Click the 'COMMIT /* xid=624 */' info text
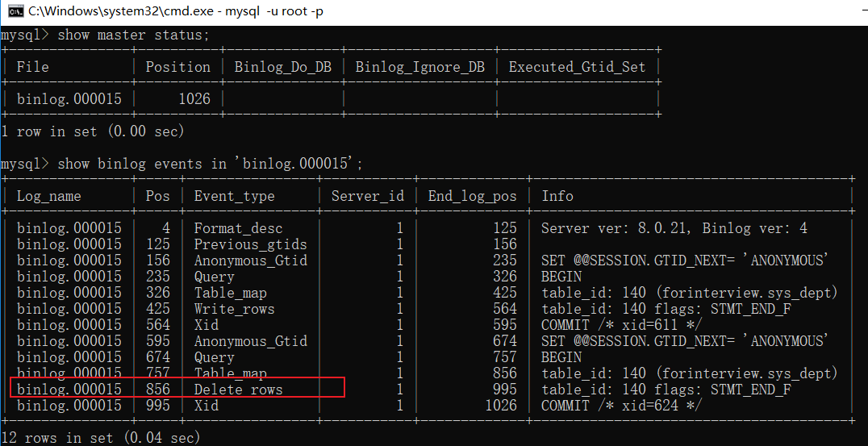The image size is (868, 446). pos(622,406)
